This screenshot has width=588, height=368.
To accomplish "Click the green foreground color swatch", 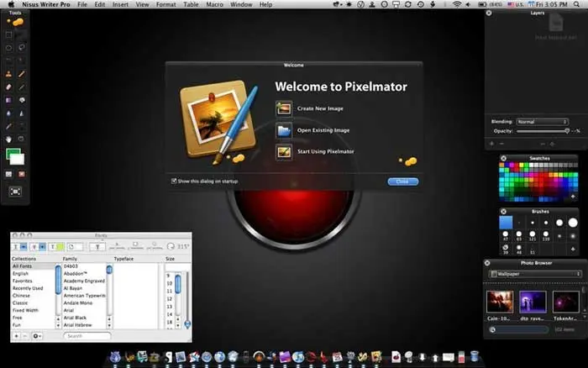I will coord(13,153).
